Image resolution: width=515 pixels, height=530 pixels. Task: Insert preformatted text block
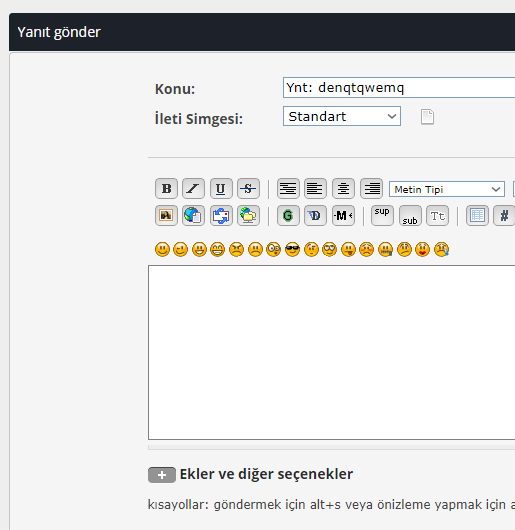[x=288, y=188]
